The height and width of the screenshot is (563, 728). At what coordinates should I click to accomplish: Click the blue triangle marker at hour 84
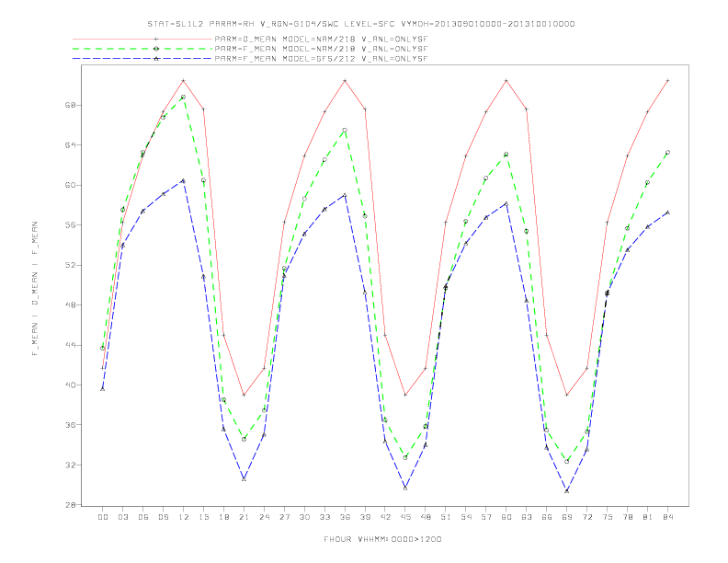pos(667,213)
